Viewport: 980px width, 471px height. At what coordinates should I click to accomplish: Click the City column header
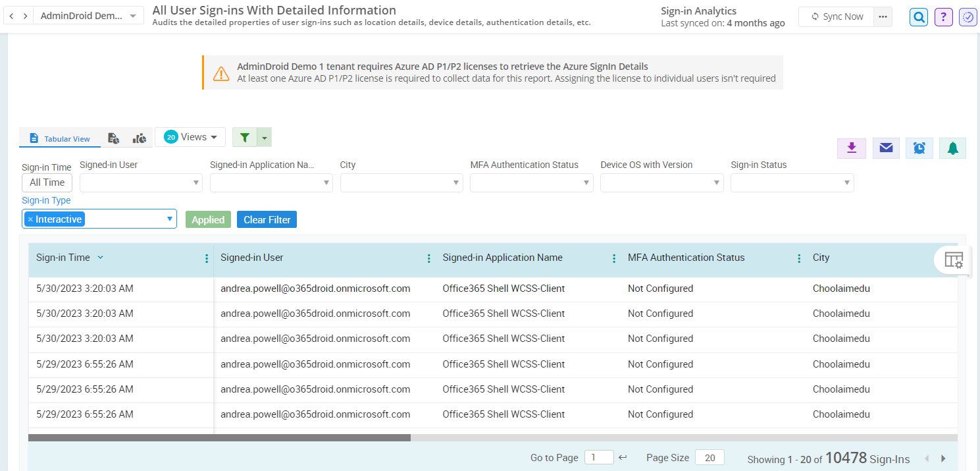[821, 258]
